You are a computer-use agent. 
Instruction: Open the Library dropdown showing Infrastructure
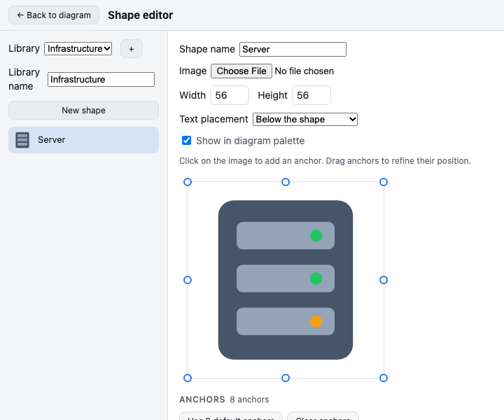click(78, 48)
